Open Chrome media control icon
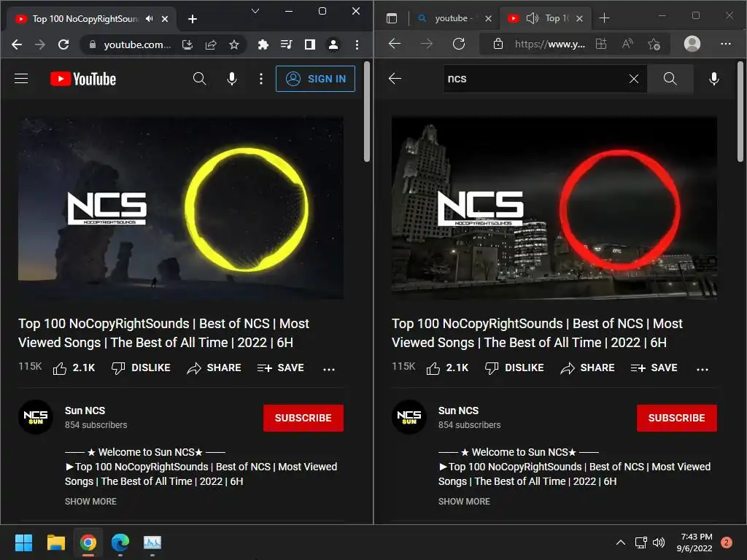The height and width of the screenshot is (560, 747). coord(286,44)
